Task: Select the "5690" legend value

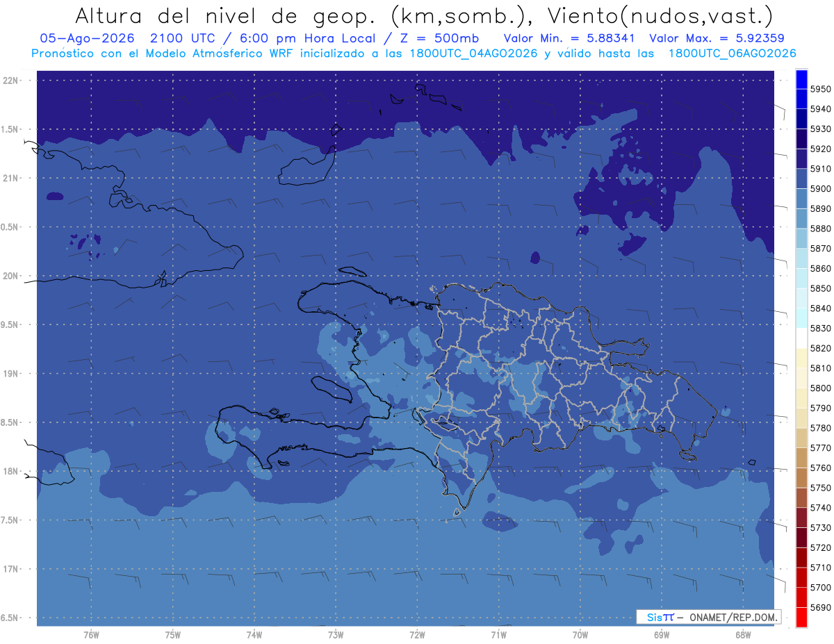Action: tap(821, 607)
